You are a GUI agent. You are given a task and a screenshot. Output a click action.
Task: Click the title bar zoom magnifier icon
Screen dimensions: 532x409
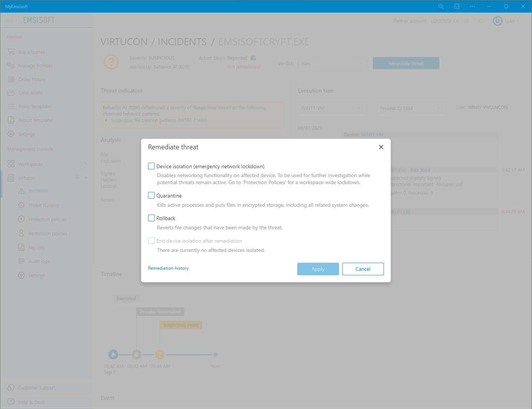pos(441,6)
